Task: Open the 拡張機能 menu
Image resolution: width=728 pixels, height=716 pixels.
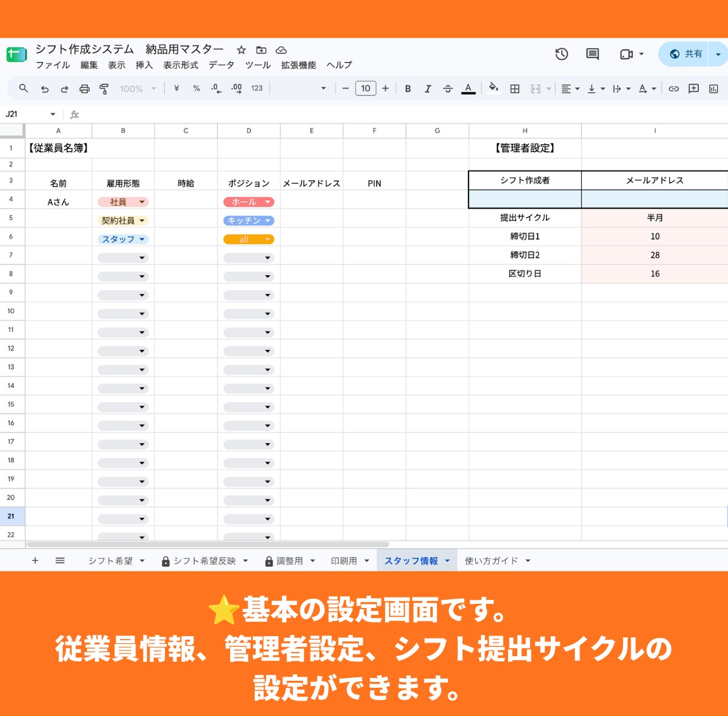Action: click(x=299, y=65)
